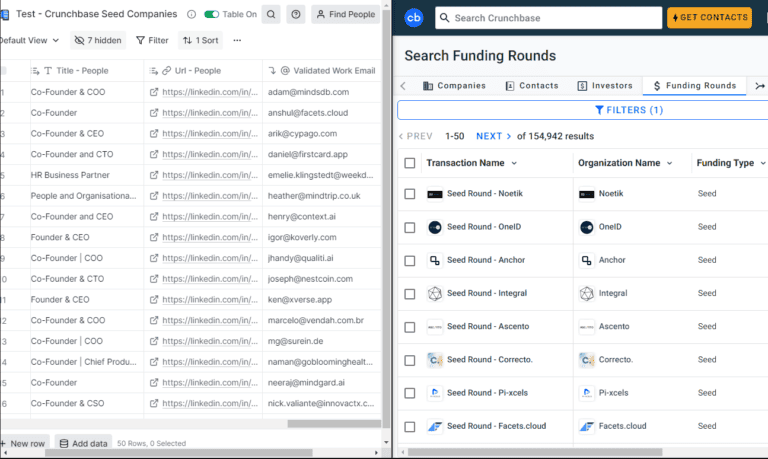Check the box for Seed Round - Noetik
Image resolution: width=768 pixels, height=459 pixels.
[x=410, y=194]
